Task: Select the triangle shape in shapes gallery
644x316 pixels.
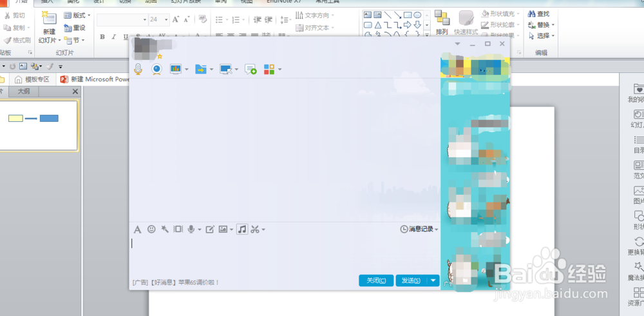Action: click(x=378, y=25)
